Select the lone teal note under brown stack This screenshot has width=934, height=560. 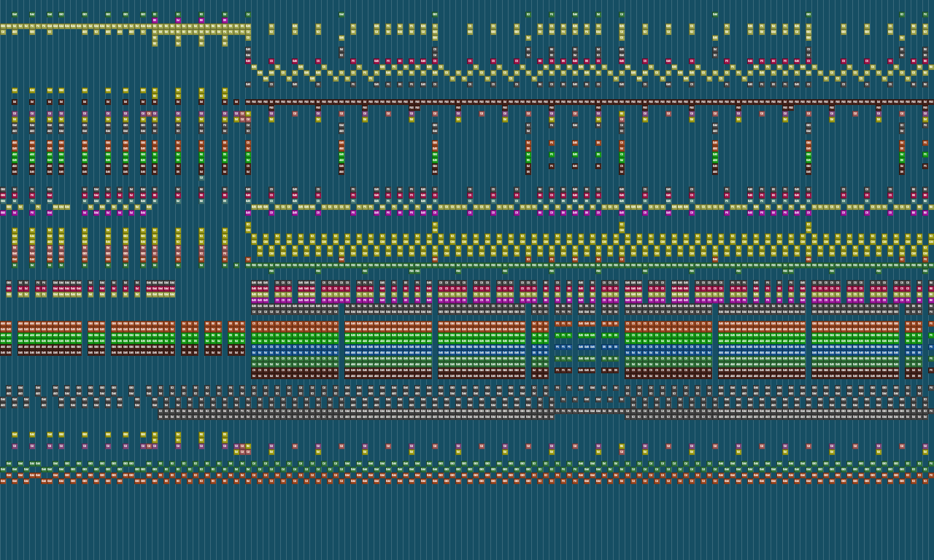(201, 177)
